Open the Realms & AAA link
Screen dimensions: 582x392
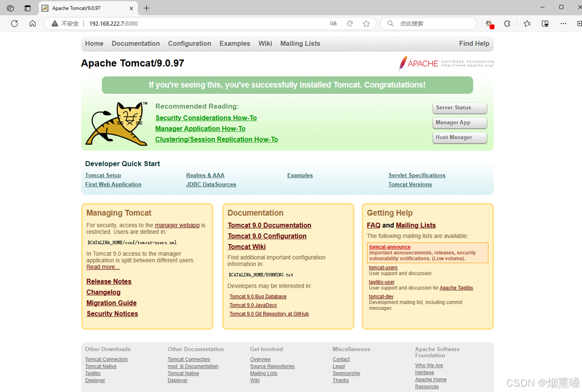coord(205,175)
